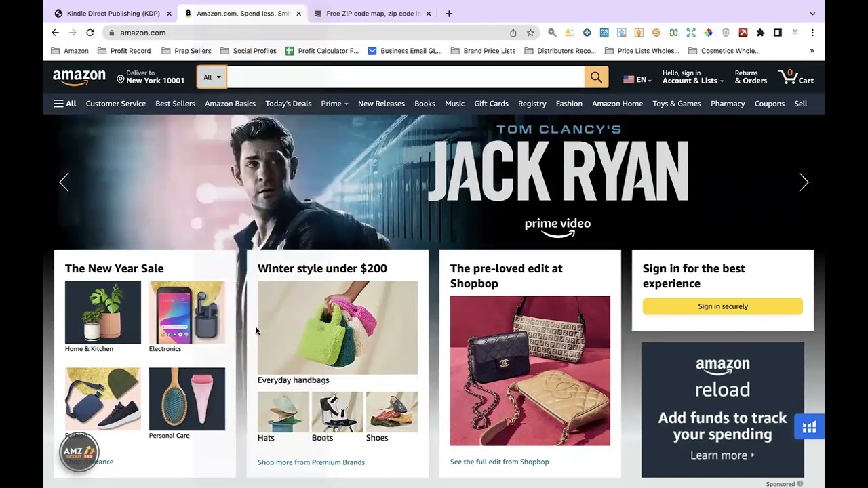Open the Pharmacy nav item
This screenshot has width=868, height=488.
[728, 104]
